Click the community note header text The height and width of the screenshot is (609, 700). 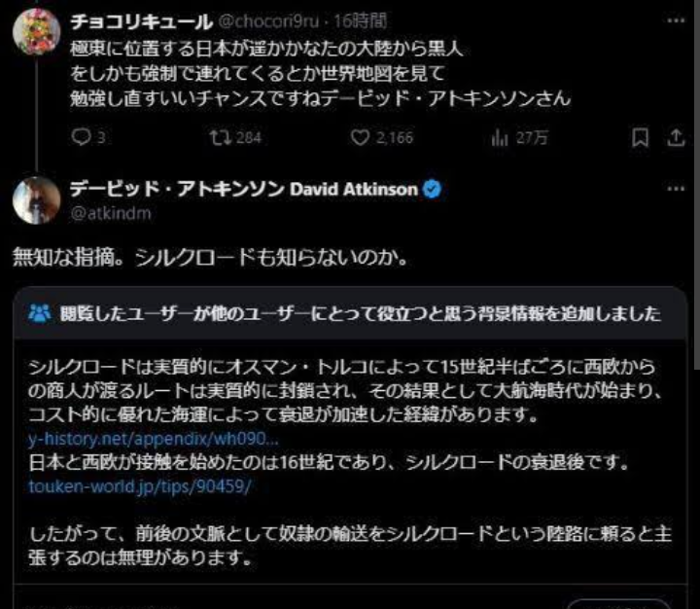coord(361,313)
